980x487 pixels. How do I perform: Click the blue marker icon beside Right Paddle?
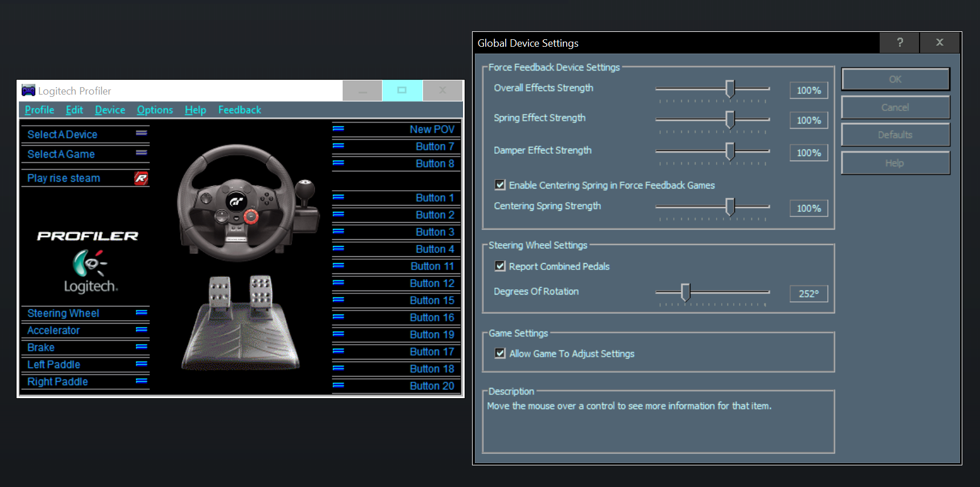(x=141, y=380)
